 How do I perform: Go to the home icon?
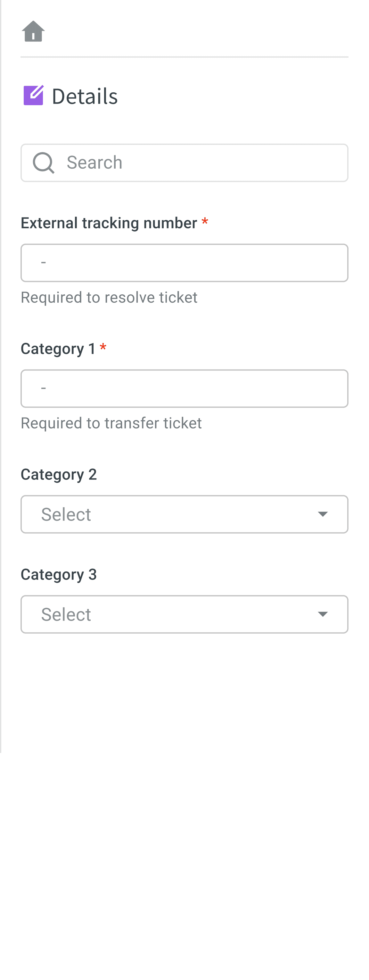point(33,31)
